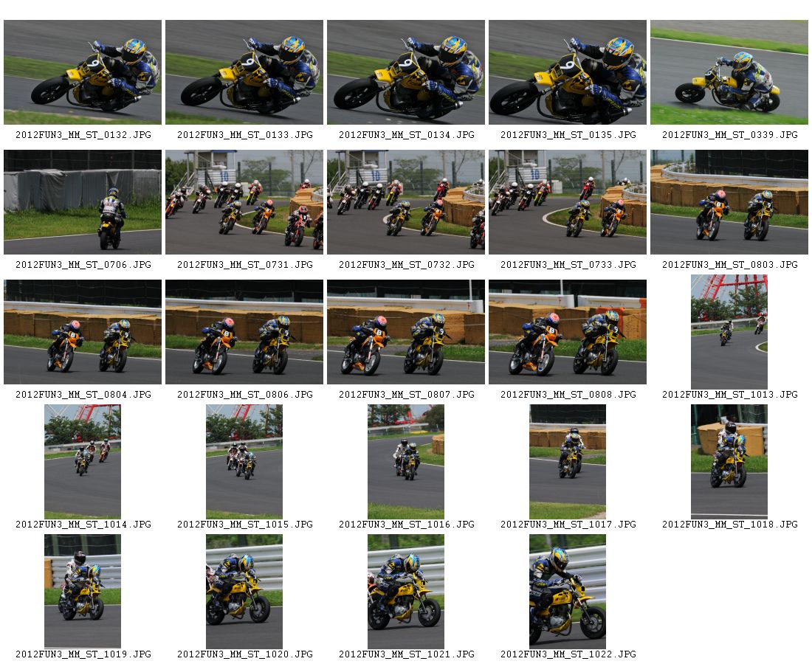Open photo 2012FUN3_MM_ST_0706.JPG of rider on grass
812x664 pixels.
coord(83,202)
